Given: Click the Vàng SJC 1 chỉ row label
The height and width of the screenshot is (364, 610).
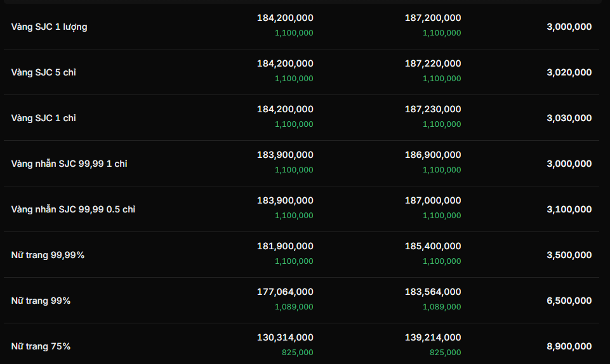Looking at the screenshot, I should (x=43, y=118).
